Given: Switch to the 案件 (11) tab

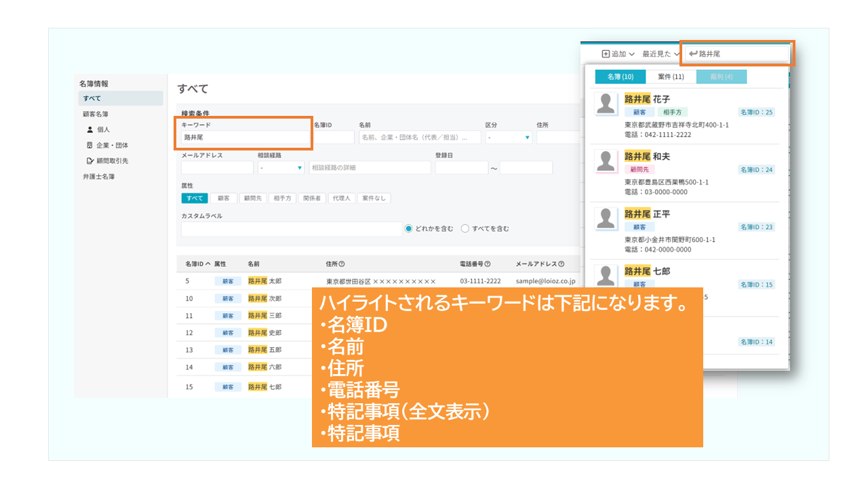Looking at the screenshot, I should pyautogui.click(x=671, y=77).
